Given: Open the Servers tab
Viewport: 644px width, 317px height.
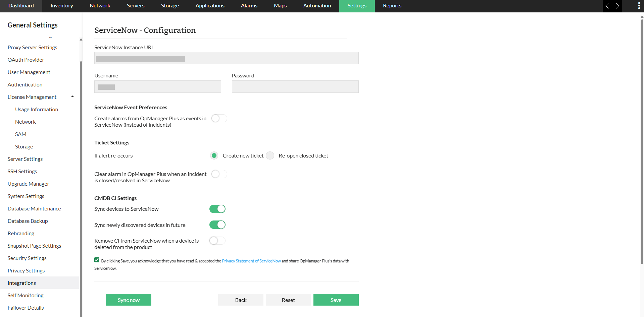Looking at the screenshot, I should (x=136, y=6).
